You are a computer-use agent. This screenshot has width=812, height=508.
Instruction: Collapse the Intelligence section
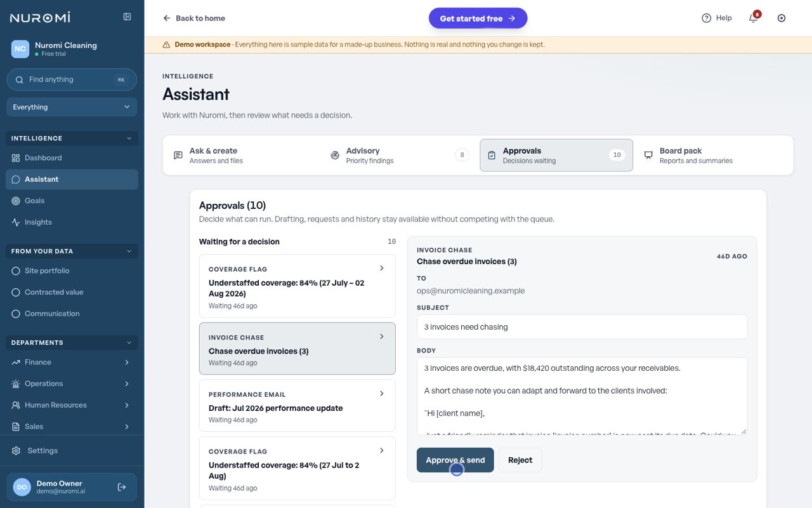[x=72, y=138]
